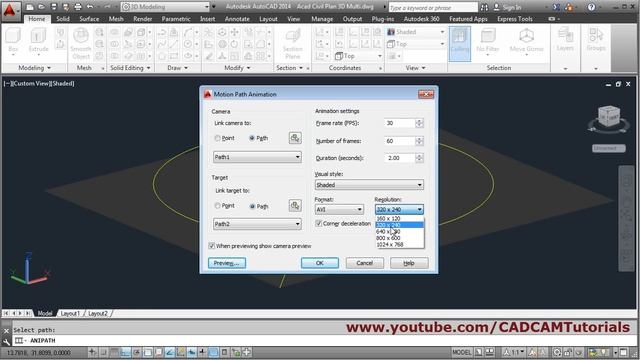This screenshot has width=640, height=360.
Task: Select target Point radio button
Action: point(218,206)
